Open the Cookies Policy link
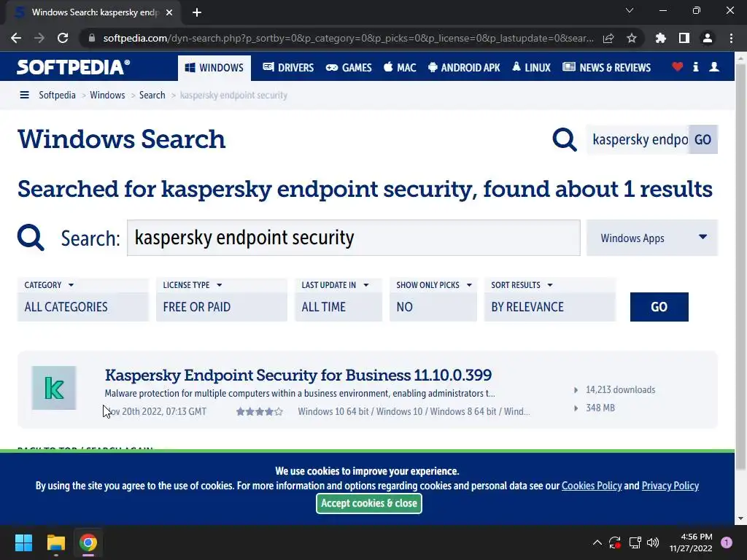Image resolution: width=747 pixels, height=560 pixels. click(x=592, y=486)
